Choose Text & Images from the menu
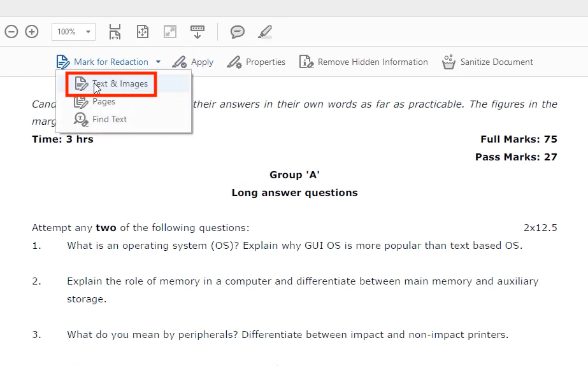Image resolution: width=588 pixels, height=366 pixels. click(119, 83)
